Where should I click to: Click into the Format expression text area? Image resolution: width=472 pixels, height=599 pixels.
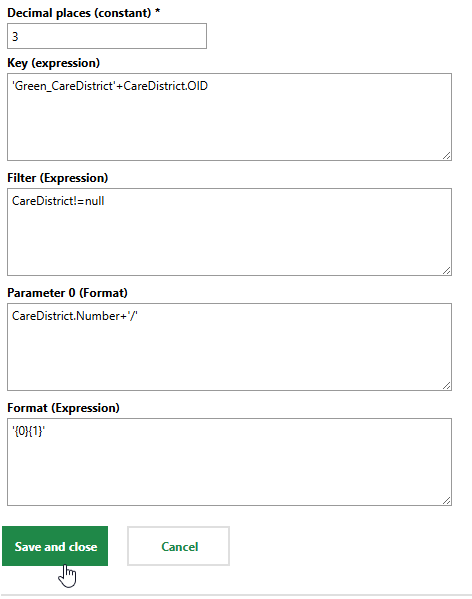click(230, 462)
